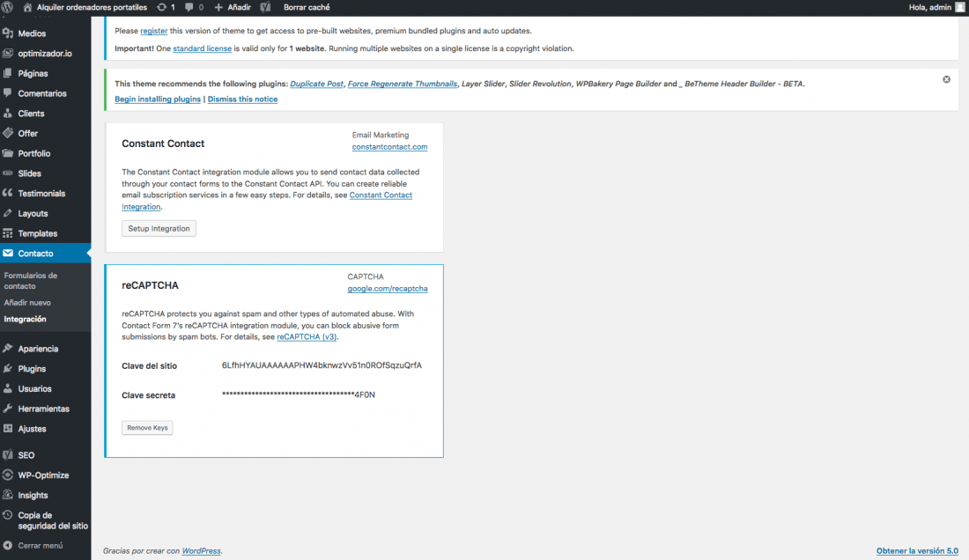Image resolution: width=969 pixels, height=560 pixels.
Task: Open the standard license link
Action: pos(202,48)
